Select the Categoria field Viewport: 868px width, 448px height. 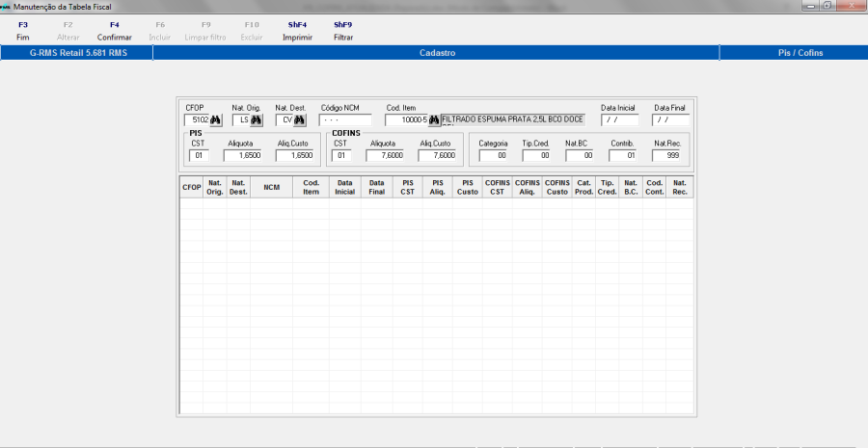click(x=493, y=155)
